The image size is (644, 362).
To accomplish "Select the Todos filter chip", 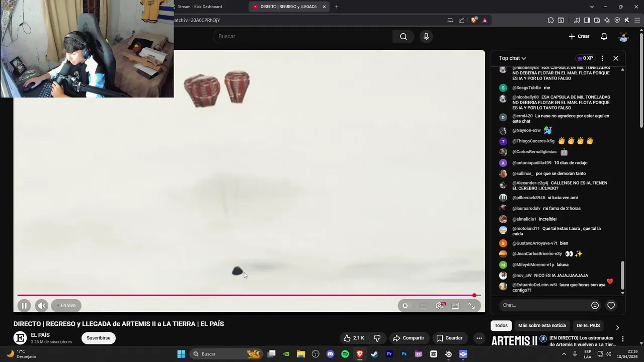I will pyautogui.click(x=501, y=325).
